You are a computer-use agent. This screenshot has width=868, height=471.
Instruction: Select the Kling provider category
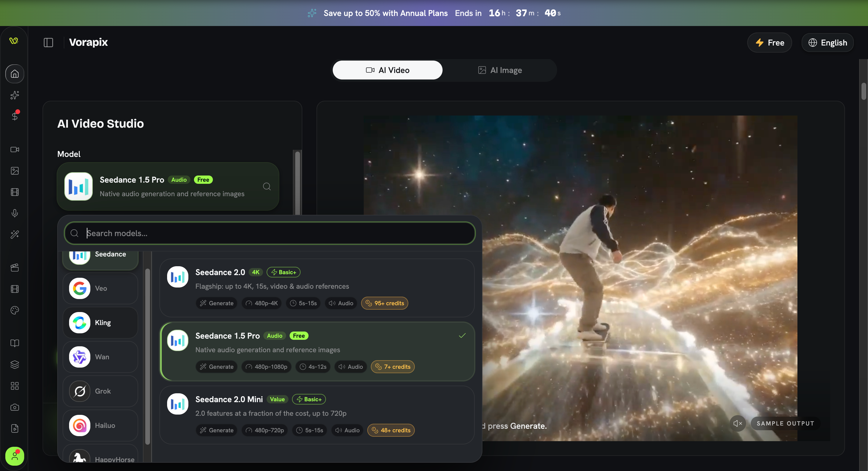[100, 323]
